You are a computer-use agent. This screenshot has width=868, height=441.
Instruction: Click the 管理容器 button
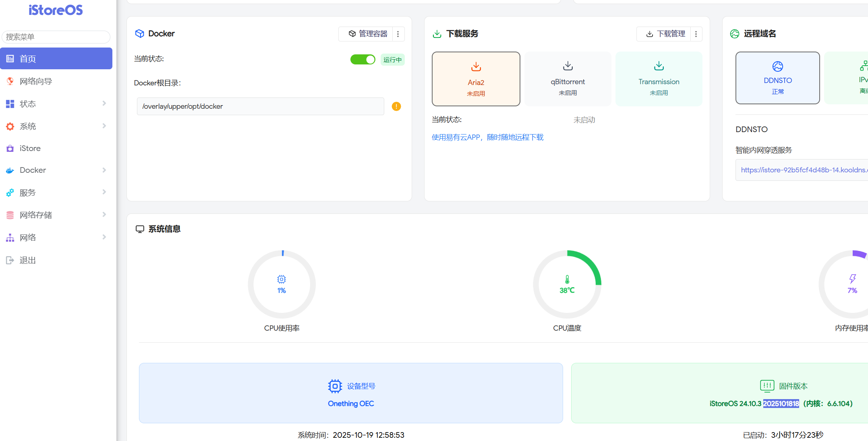click(368, 34)
